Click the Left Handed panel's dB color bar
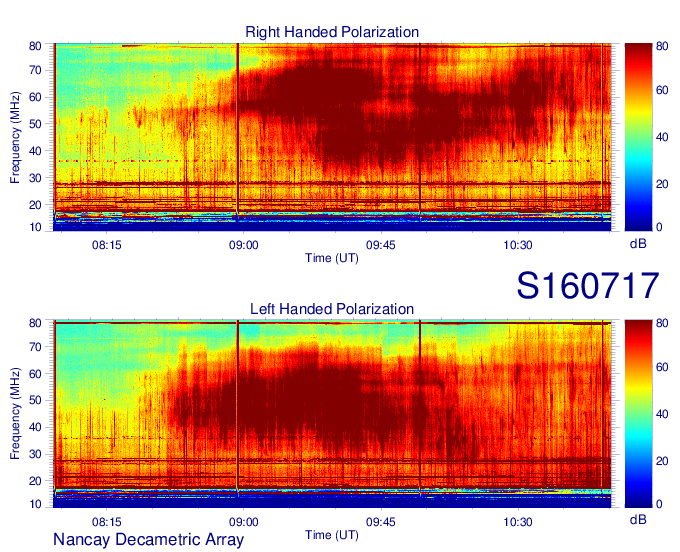 [x=638, y=414]
